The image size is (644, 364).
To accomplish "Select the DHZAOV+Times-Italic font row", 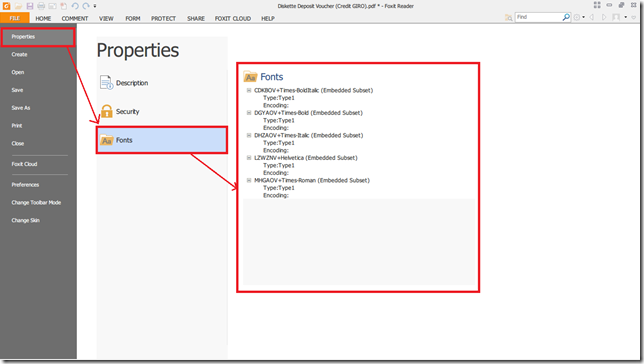I will pos(308,135).
